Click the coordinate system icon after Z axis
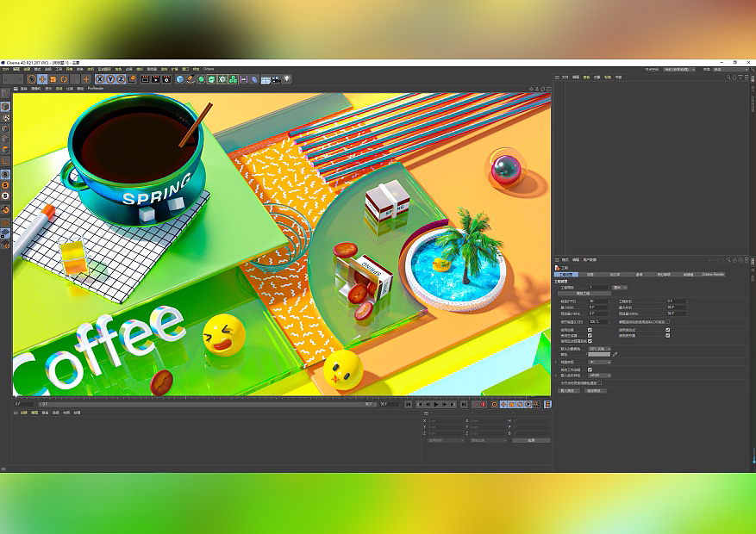Screen dimensions: 756x534 [132, 79]
